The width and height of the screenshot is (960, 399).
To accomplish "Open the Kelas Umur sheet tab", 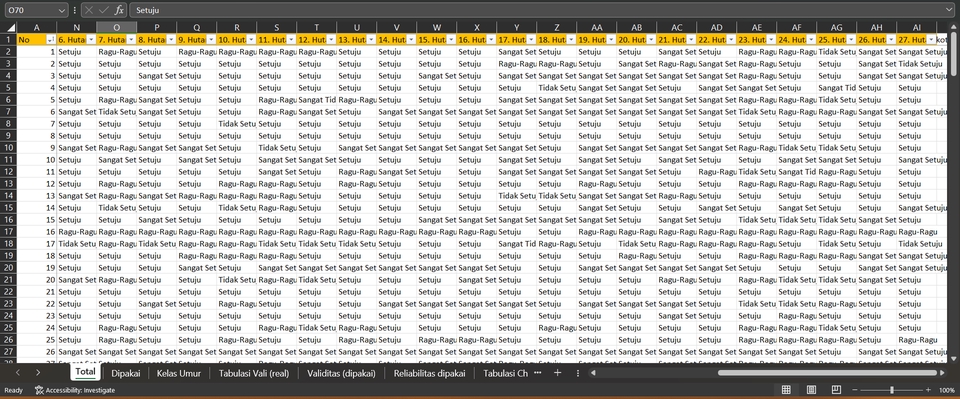I will pyautogui.click(x=178, y=372).
